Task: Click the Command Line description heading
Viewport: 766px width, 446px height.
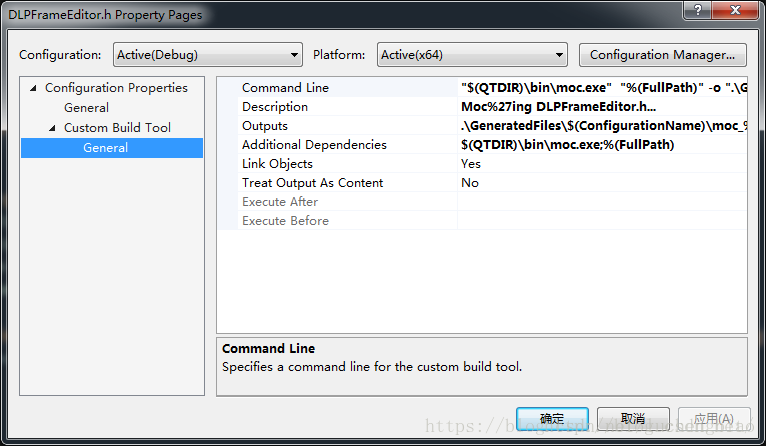Action: (268, 348)
